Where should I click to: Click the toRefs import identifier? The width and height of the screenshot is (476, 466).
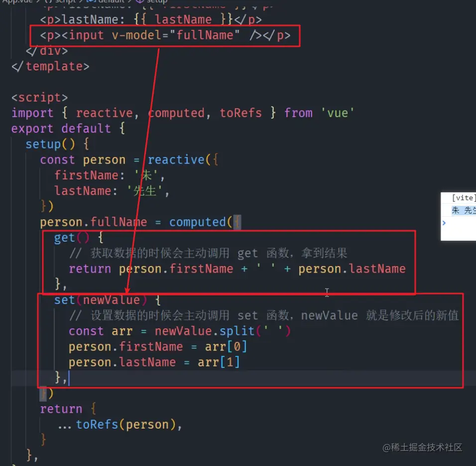pos(240,113)
